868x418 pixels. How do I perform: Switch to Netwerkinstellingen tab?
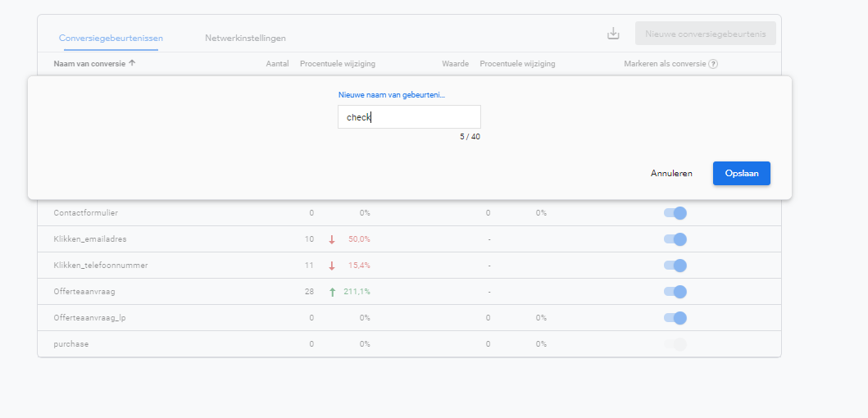click(245, 39)
